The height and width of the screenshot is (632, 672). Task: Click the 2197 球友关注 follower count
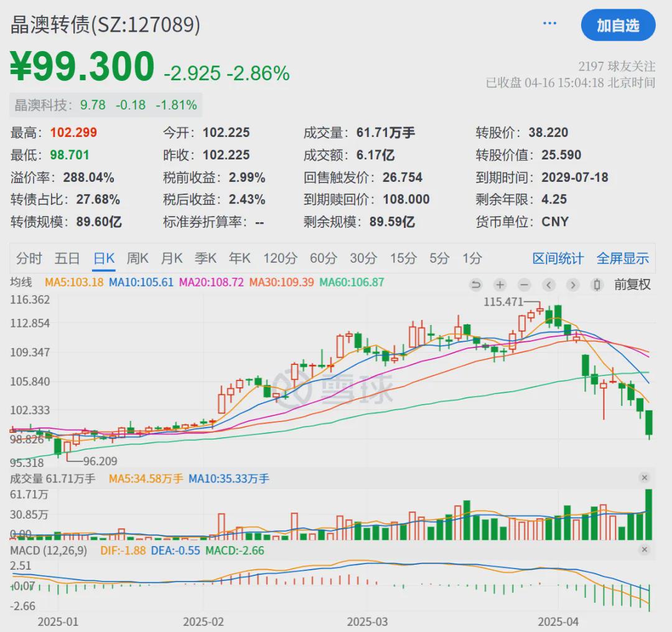click(617, 67)
